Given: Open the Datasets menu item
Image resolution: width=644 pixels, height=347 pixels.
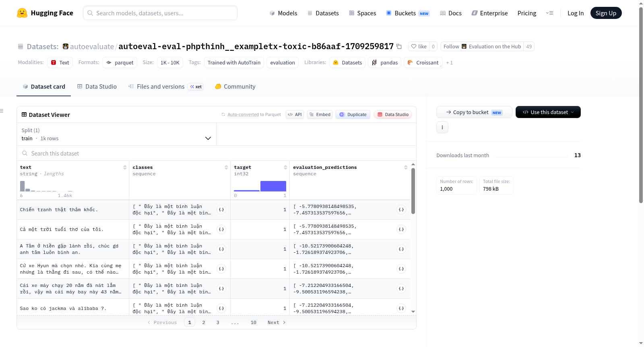Looking at the screenshot, I should pos(323,13).
